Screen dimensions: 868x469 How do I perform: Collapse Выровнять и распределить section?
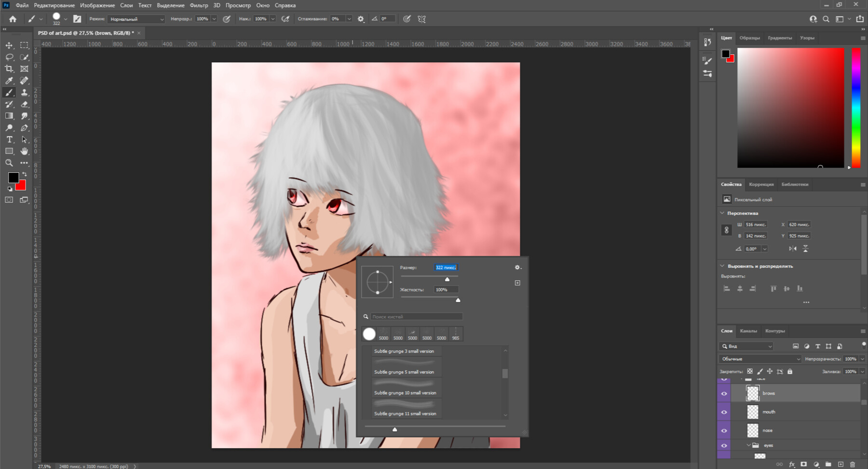coord(722,266)
